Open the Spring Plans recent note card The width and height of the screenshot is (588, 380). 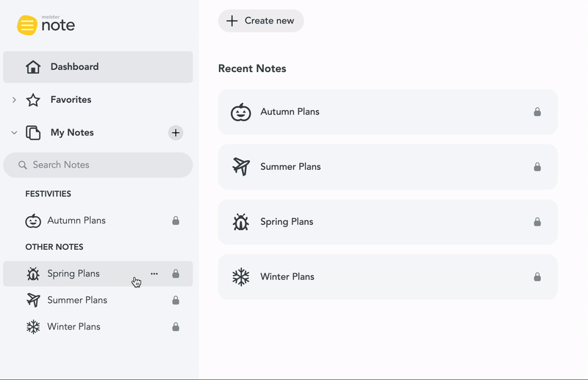tap(388, 222)
